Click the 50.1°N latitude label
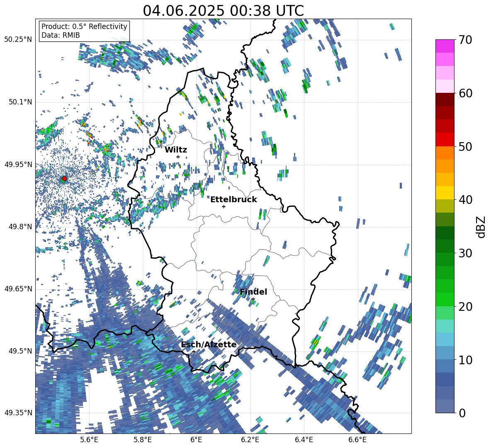The height and width of the screenshot is (448, 491). [20, 102]
